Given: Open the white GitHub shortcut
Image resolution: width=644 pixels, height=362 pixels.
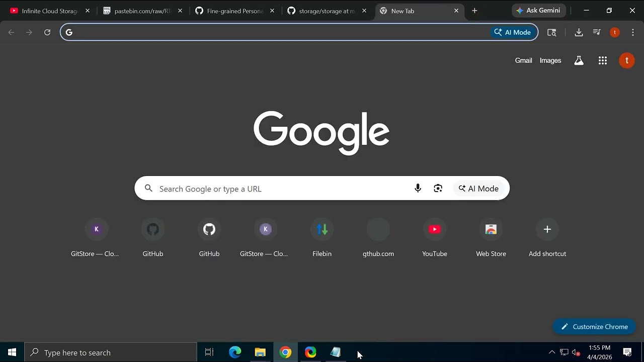Looking at the screenshot, I should coord(209,238).
